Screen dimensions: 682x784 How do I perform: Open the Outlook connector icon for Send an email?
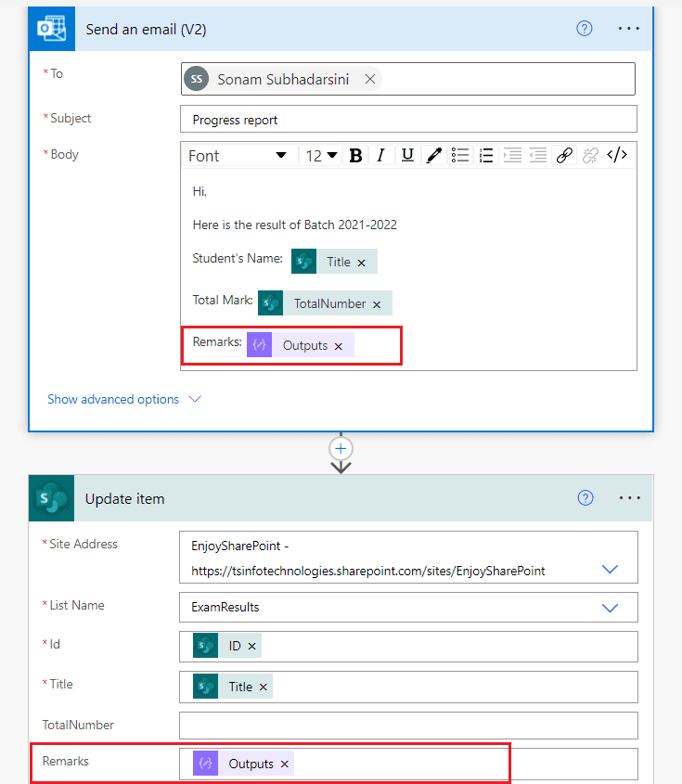tap(52, 29)
